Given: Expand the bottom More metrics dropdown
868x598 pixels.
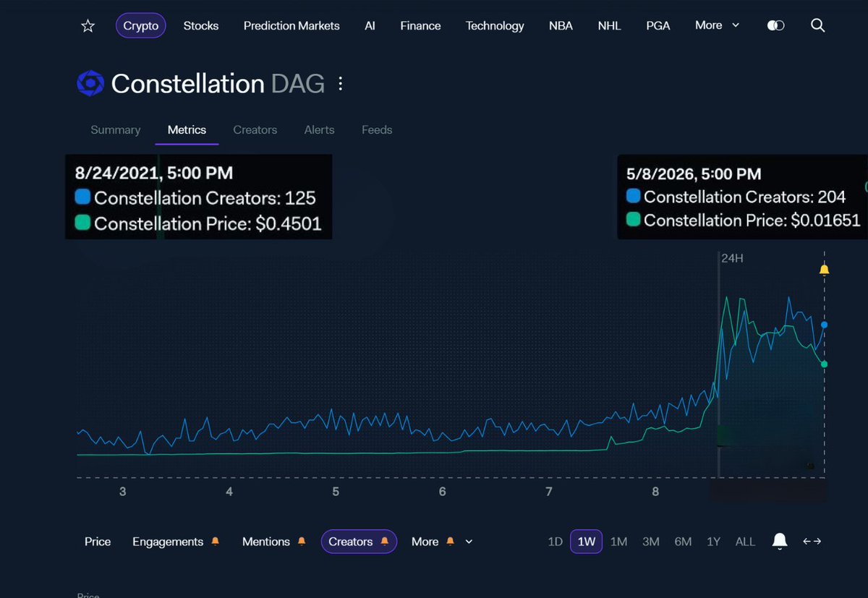Looking at the screenshot, I should pos(469,542).
